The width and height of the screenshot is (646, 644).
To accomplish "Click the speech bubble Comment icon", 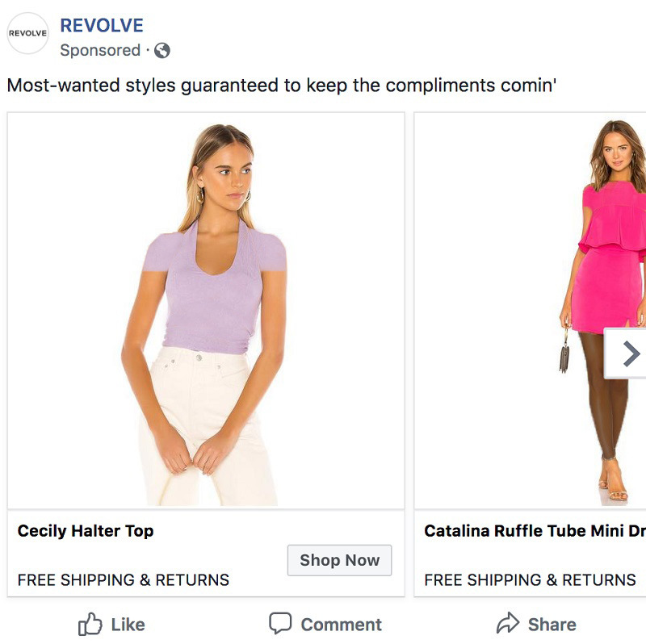I will (x=280, y=624).
